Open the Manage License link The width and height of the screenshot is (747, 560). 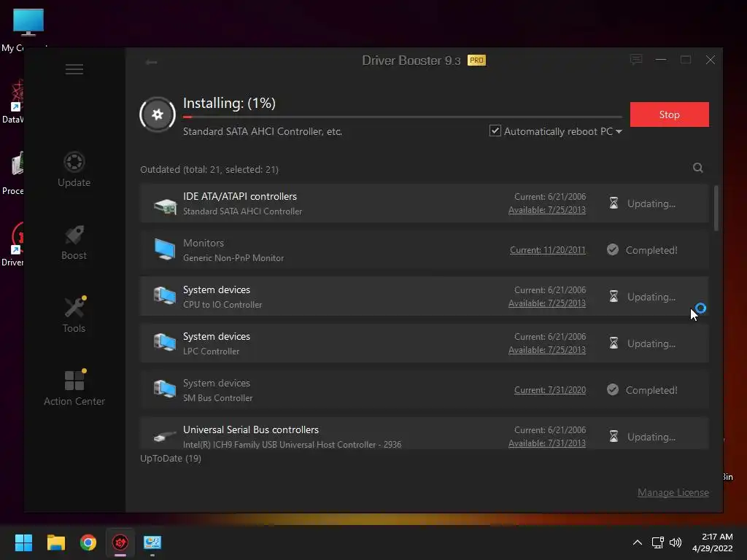673,492
